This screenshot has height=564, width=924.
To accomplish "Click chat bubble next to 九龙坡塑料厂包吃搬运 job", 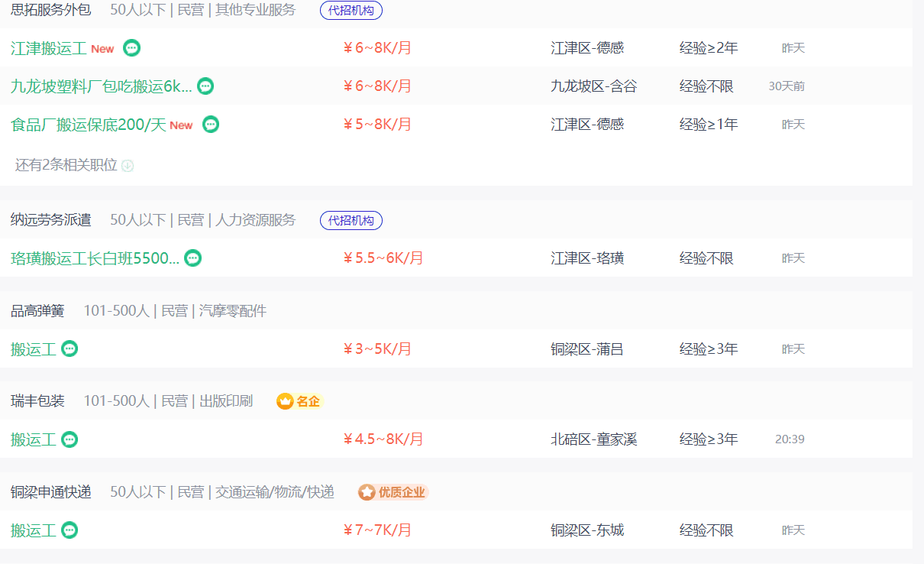I will coord(205,86).
